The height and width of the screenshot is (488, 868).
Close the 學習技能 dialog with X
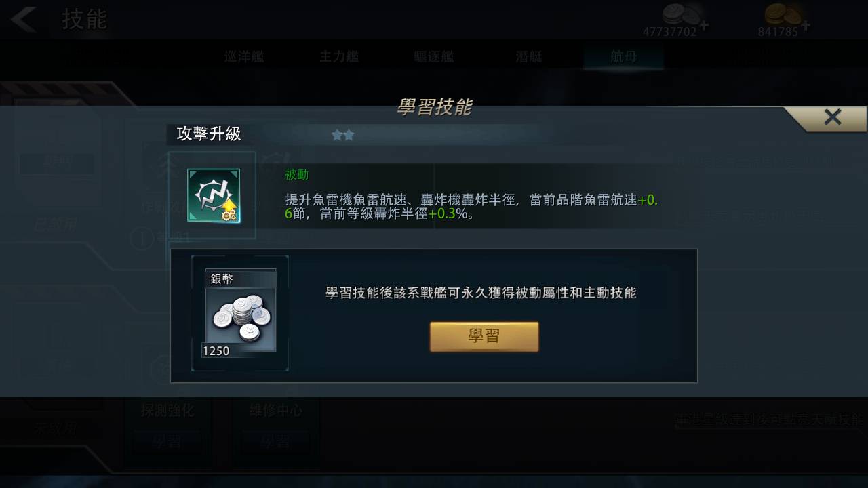833,117
